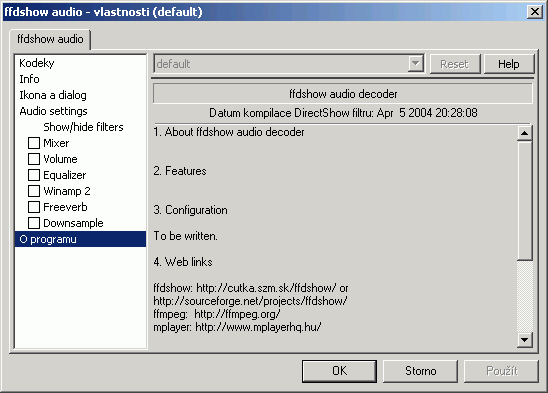Click the '4. Web links' heading
This screenshot has width=548, height=393.
pos(183,262)
